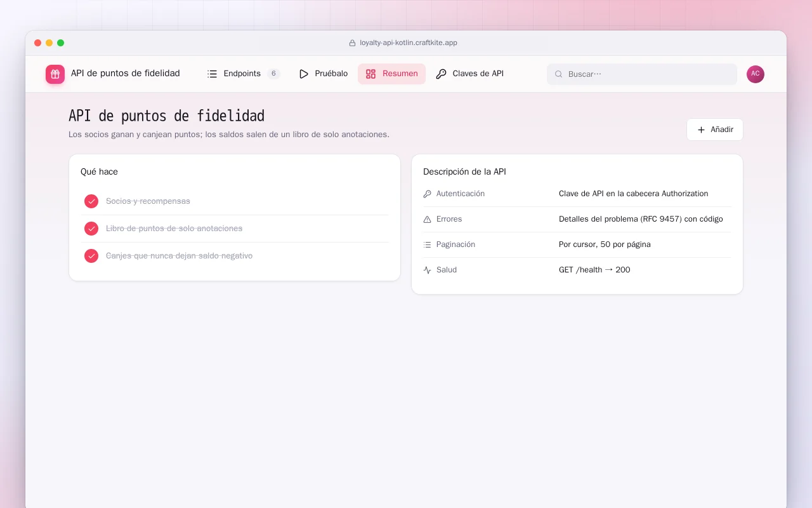The width and height of the screenshot is (812, 508).
Task: Click the Salud label
Action: (x=447, y=270)
